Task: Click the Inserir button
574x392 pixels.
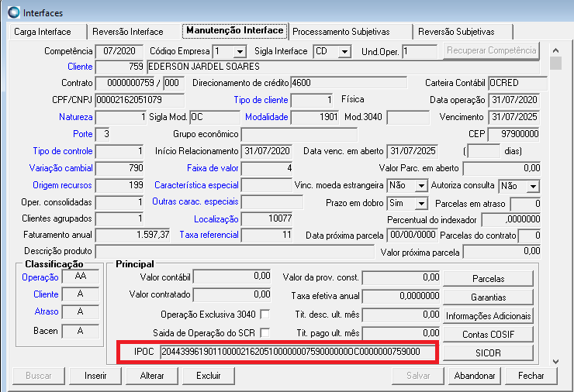Action: [95, 376]
